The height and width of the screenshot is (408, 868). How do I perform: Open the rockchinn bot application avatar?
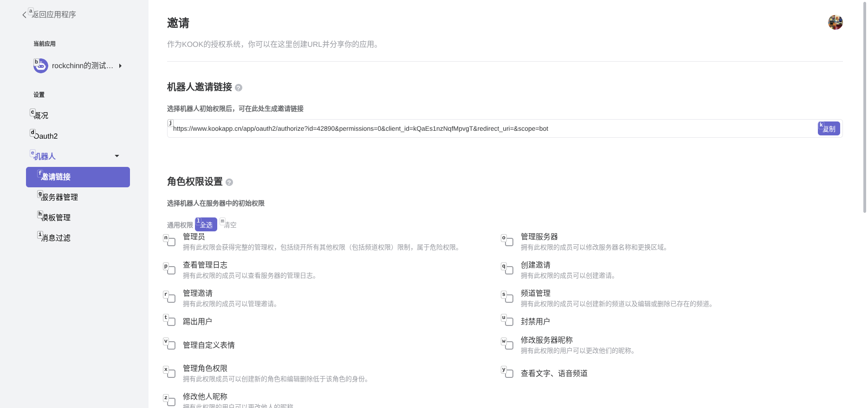click(x=41, y=66)
